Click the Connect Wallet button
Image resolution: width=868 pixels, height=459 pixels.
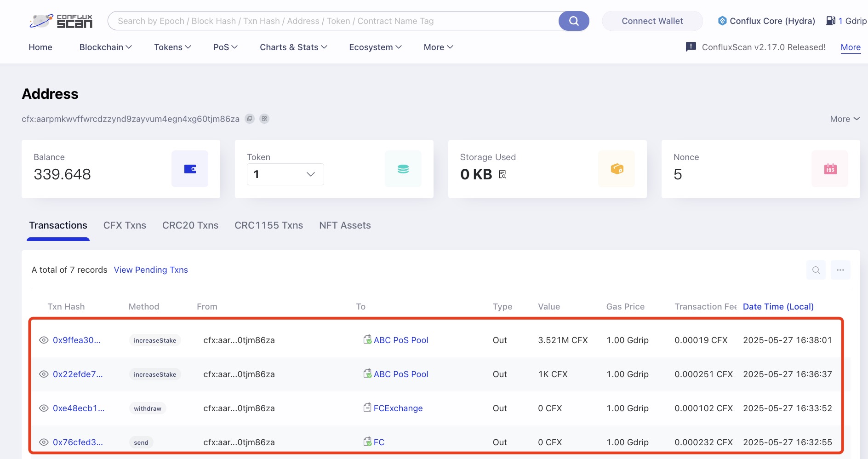click(652, 21)
